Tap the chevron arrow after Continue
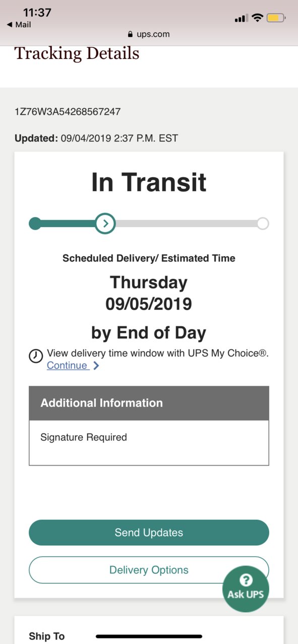 [x=96, y=366]
